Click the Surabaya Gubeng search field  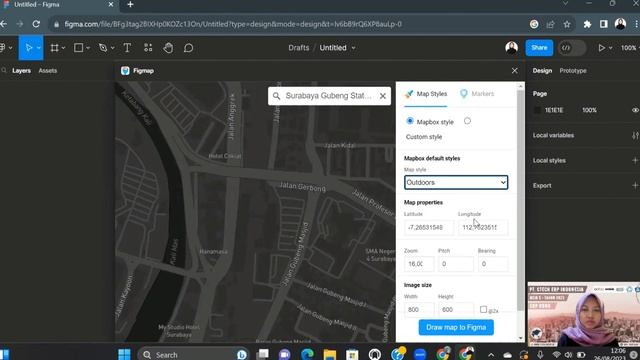(329, 96)
